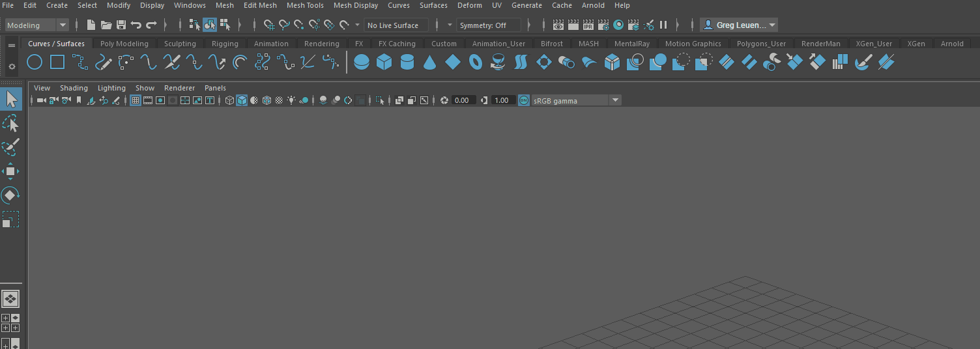Toggle smooth shade all in viewport
Image resolution: width=980 pixels, height=349 pixels.
pos(242,100)
